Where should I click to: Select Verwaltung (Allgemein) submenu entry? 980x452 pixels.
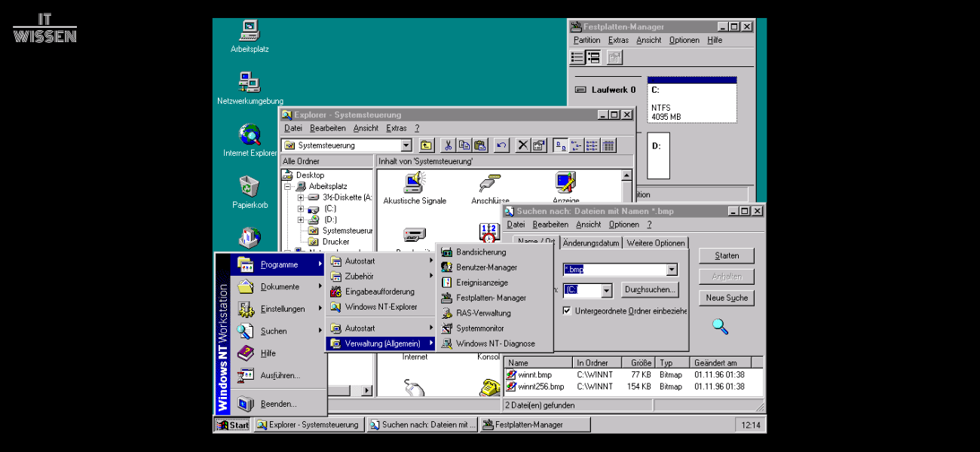(382, 344)
